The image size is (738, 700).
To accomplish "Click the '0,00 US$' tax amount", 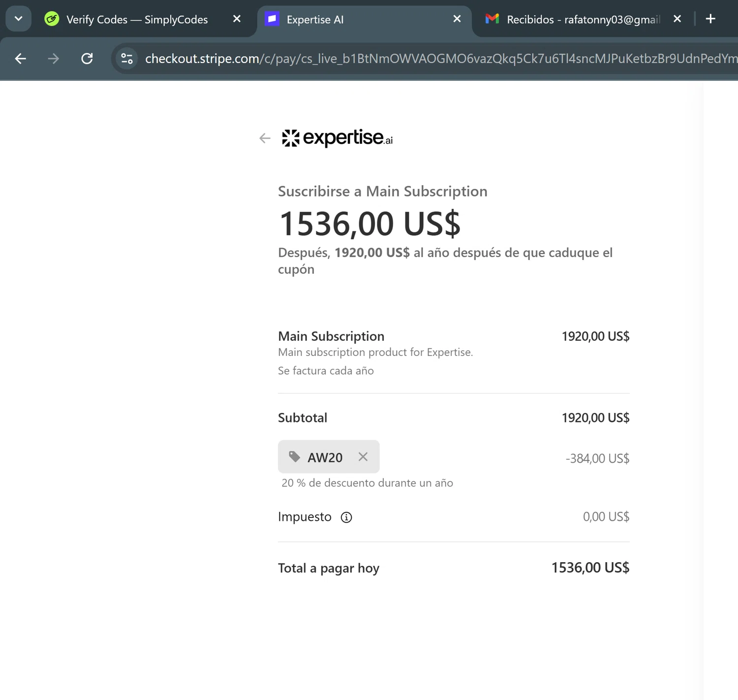I will [606, 516].
